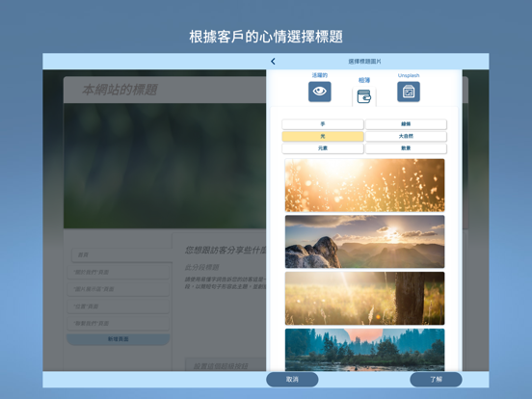
Task: Pick the golden sunlit grass bokeh image
Action: 364,185
